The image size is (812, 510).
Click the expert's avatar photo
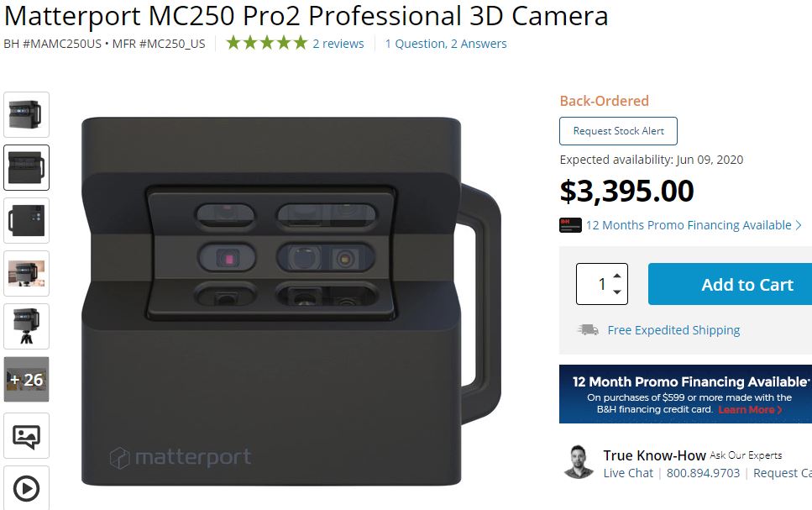coord(579,461)
